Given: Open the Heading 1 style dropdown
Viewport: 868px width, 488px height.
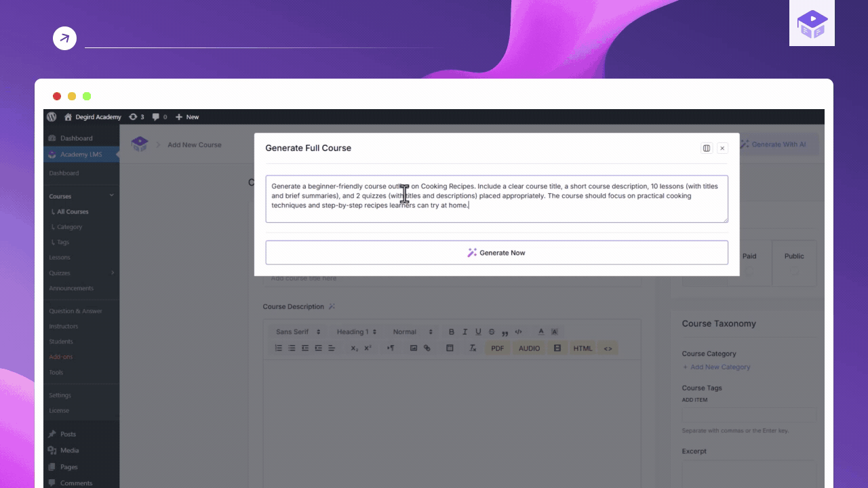Looking at the screenshot, I should tap(353, 331).
